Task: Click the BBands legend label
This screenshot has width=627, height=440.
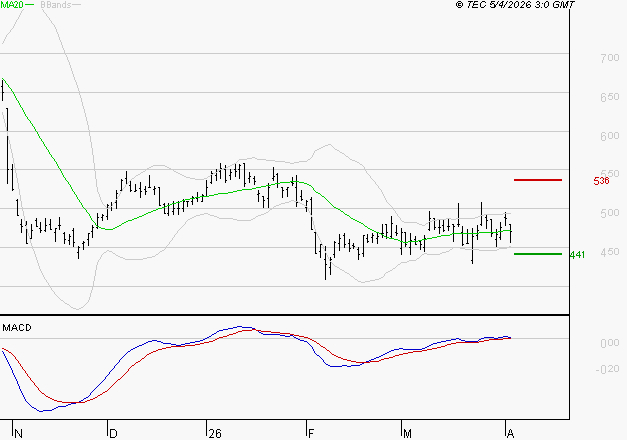Action: 56,5
